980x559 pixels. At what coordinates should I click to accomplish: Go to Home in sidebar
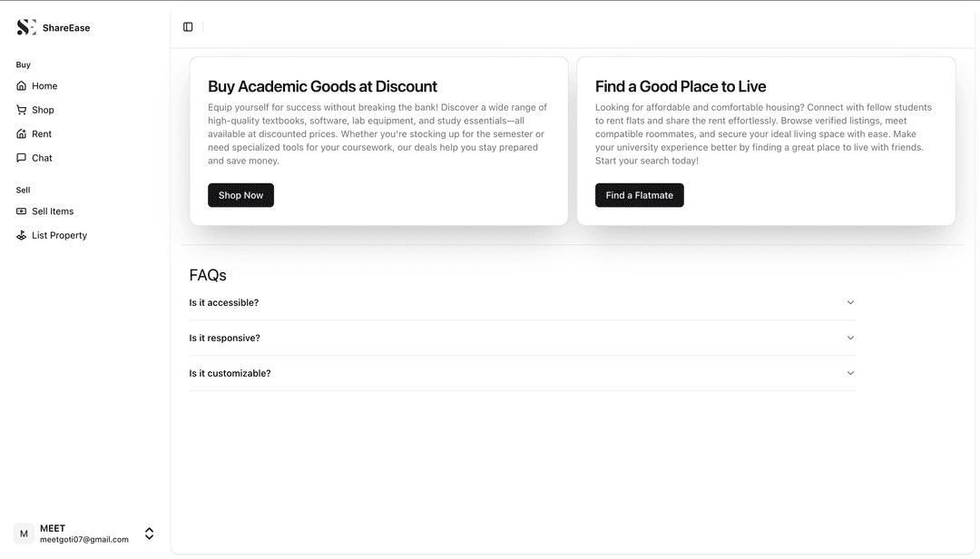tap(44, 86)
